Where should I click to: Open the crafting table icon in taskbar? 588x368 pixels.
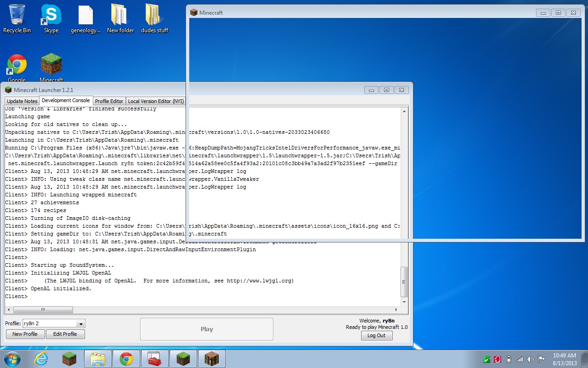click(212, 358)
